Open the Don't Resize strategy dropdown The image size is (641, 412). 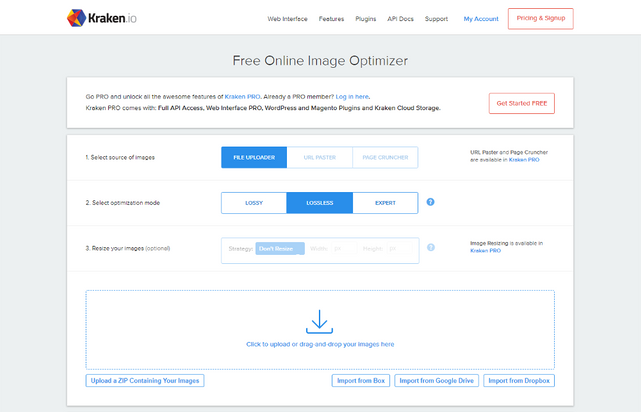coord(280,249)
